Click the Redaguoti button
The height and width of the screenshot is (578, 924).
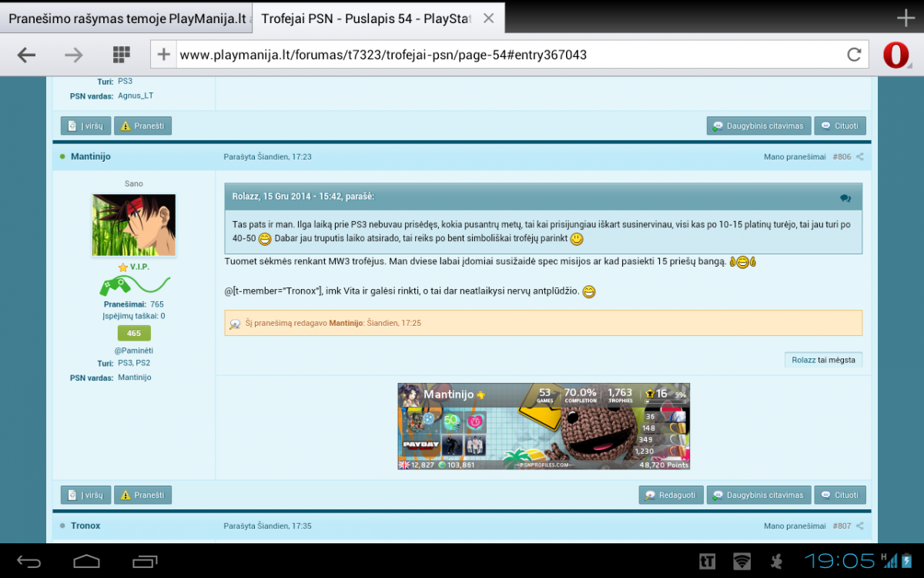pos(671,495)
